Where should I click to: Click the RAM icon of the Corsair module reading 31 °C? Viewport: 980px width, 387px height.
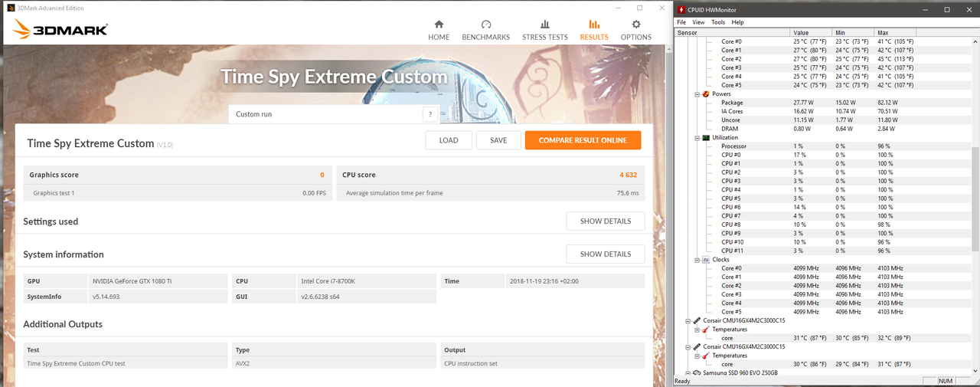pyautogui.click(x=696, y=321)
